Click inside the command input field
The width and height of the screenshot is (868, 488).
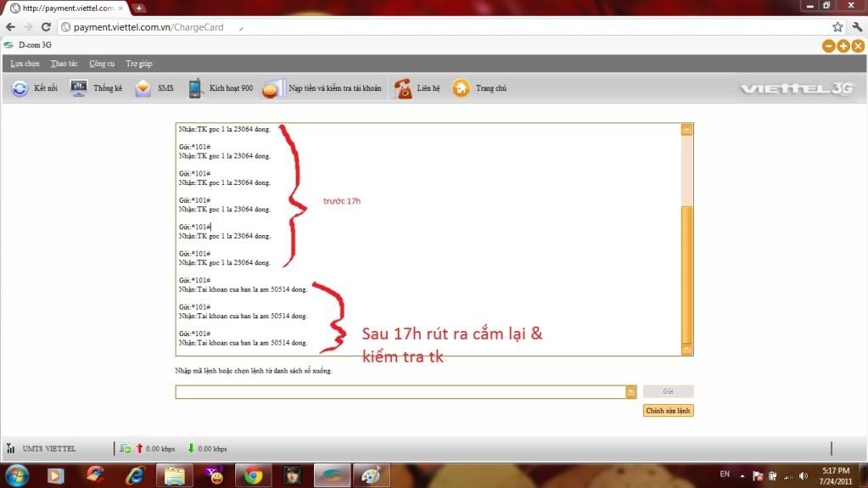[x=399, y=392]
